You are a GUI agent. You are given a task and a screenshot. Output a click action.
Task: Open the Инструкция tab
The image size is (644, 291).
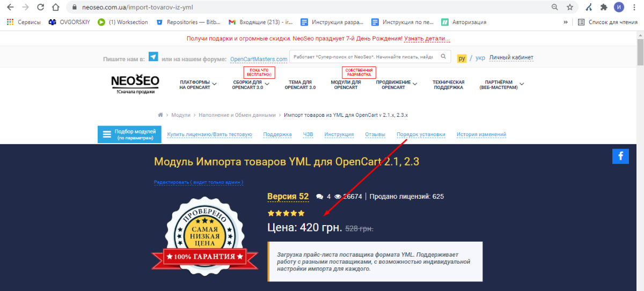pos(339,135)
